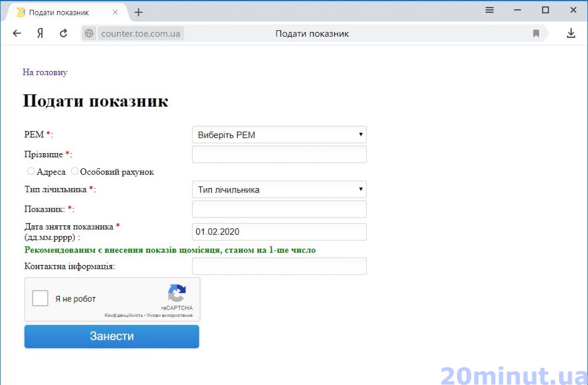
Task: Reload the page with refresh icon
Action: 63,33
